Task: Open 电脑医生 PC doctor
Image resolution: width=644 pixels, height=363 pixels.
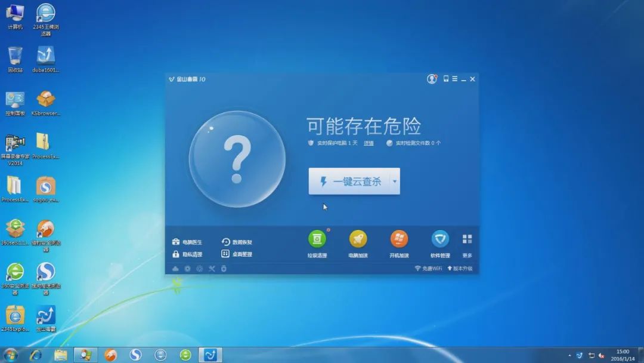Action: point(187,242)
